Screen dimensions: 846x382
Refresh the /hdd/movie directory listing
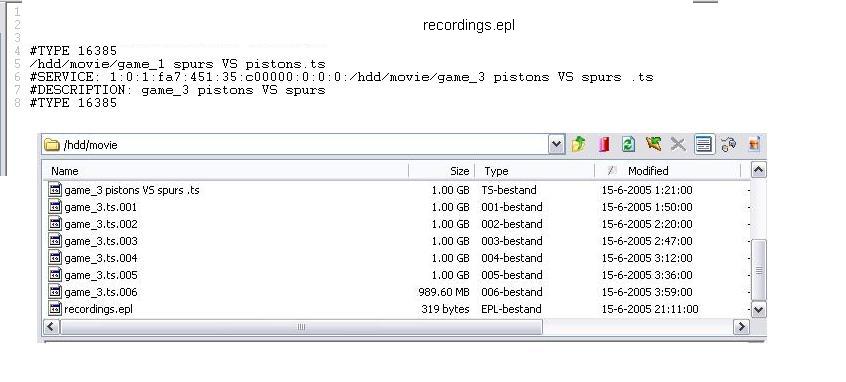click(628, 145)
